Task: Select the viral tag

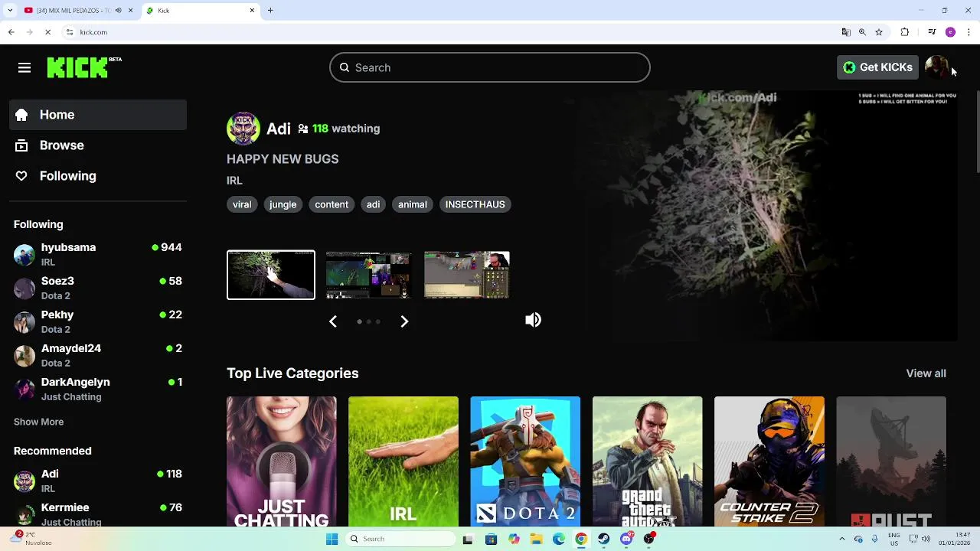Action: point(242,204)
